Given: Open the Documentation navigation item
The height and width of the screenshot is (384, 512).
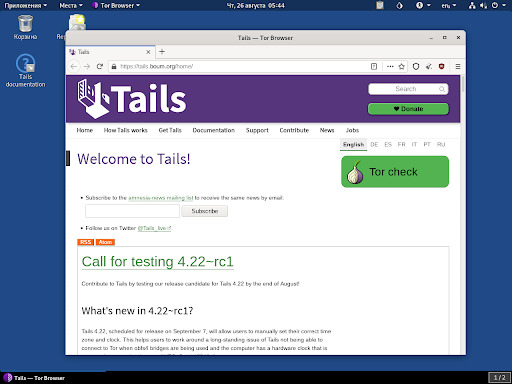Looking at the screenshot, I should click(214, 130).
